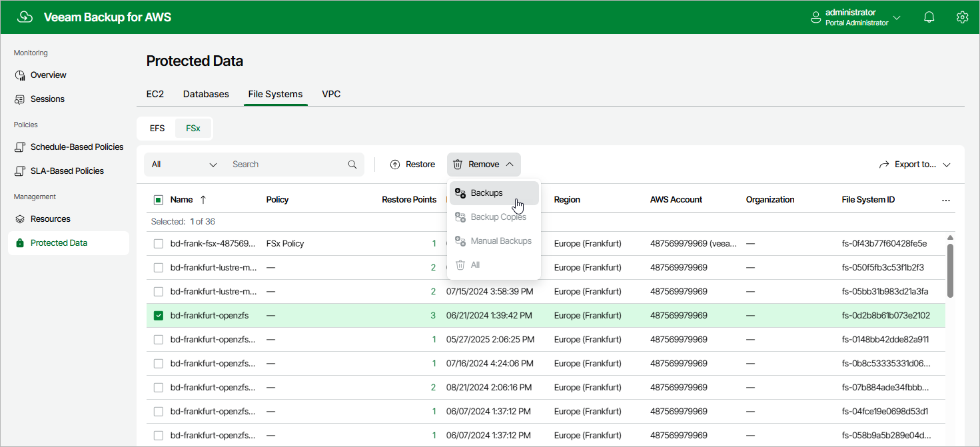Image resolution: width=980 pixels, height=447 pixels.
Task: Sort by Region column header
Action: (567, 200)
